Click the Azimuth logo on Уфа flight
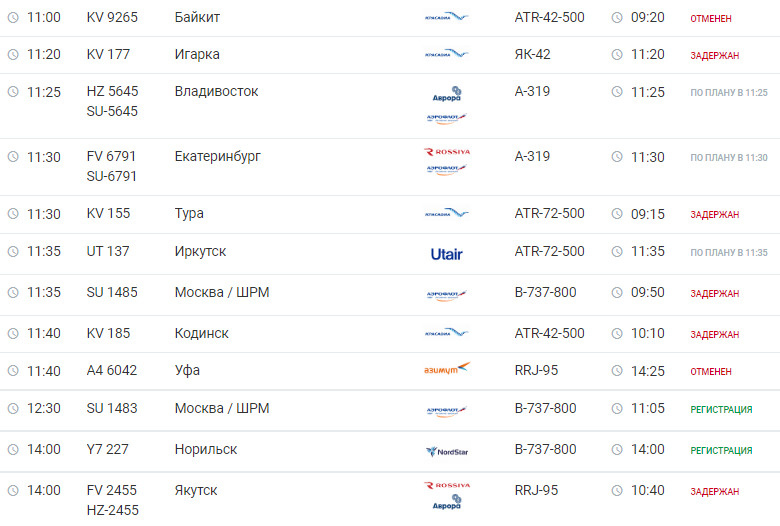780x526 pixels. (x=447, y=369)
